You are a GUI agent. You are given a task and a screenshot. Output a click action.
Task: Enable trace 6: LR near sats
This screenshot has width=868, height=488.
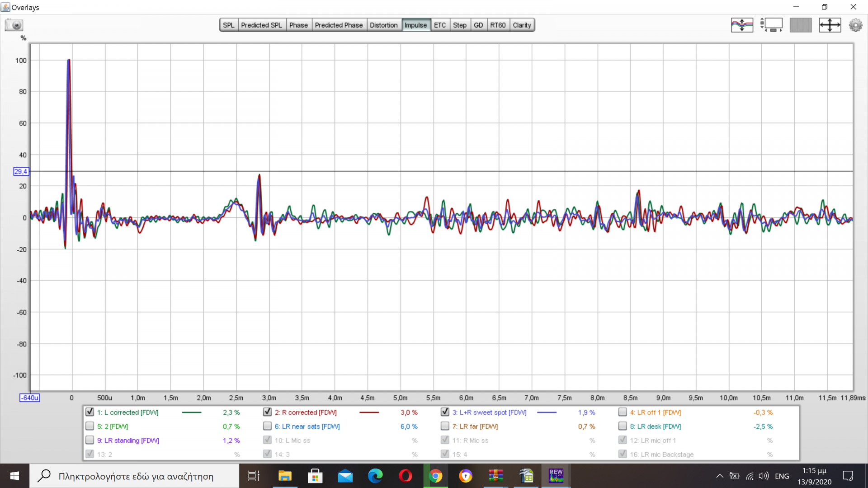tap(267, 426)
